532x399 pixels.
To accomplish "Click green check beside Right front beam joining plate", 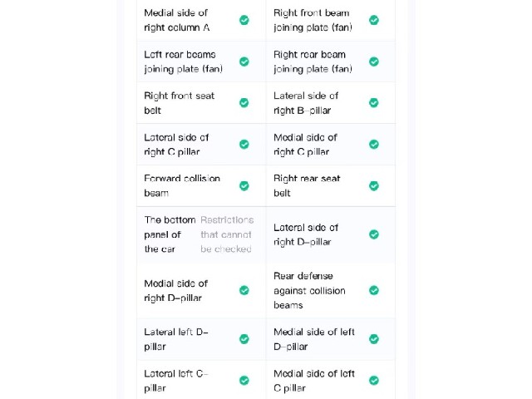I will [x=374, y=20].
